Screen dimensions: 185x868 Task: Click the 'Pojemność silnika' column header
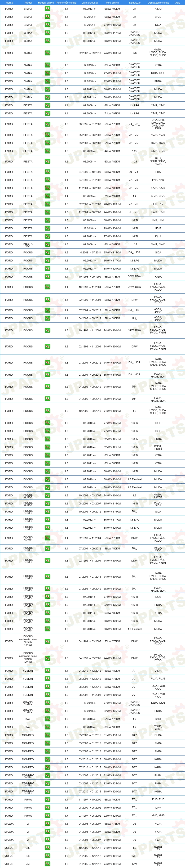(x=66, y=2)
